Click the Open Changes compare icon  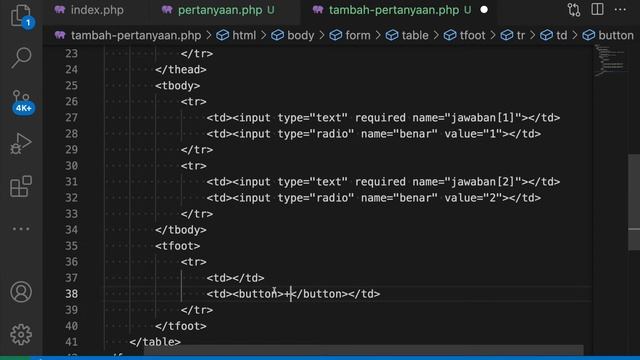tap(573, 10)
